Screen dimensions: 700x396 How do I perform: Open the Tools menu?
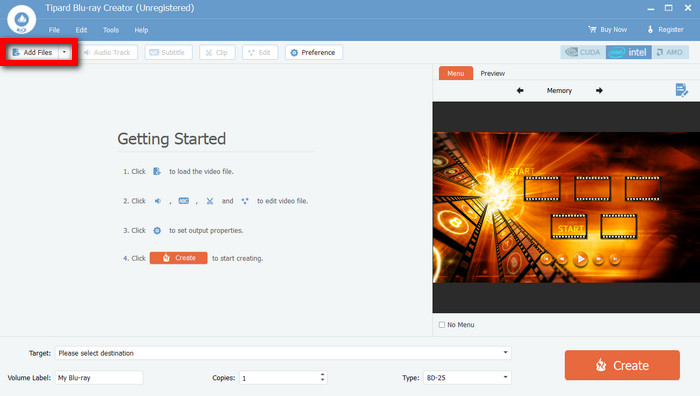click(x=111, y=30)
